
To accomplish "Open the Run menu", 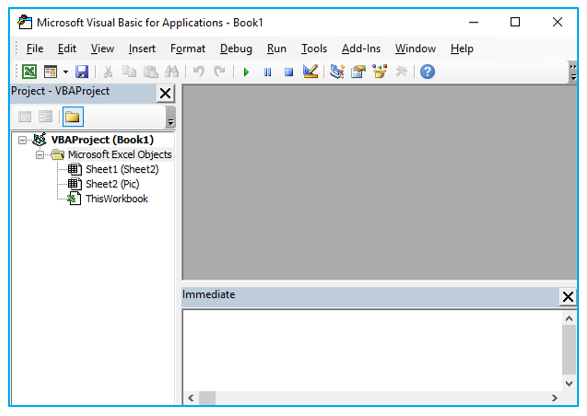I will click(277, 49).
